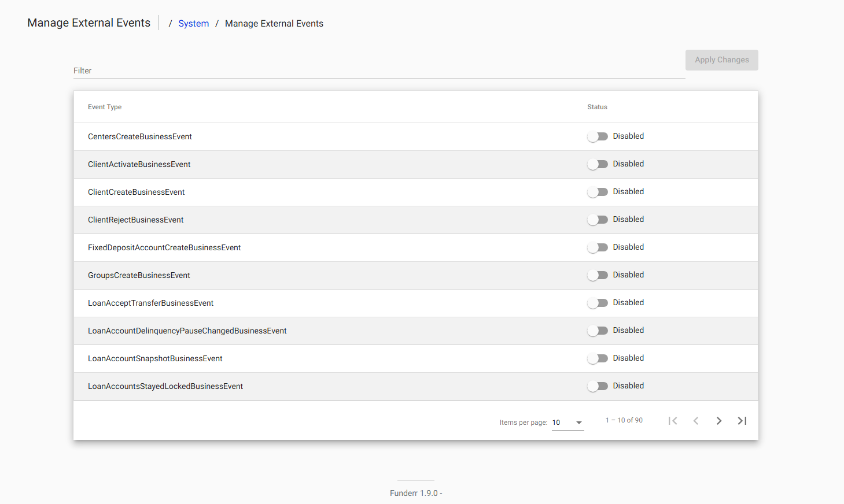Switch on LoanAccountDelinquencyPauseChangedBusinessEvent

(x=598, y=330)
